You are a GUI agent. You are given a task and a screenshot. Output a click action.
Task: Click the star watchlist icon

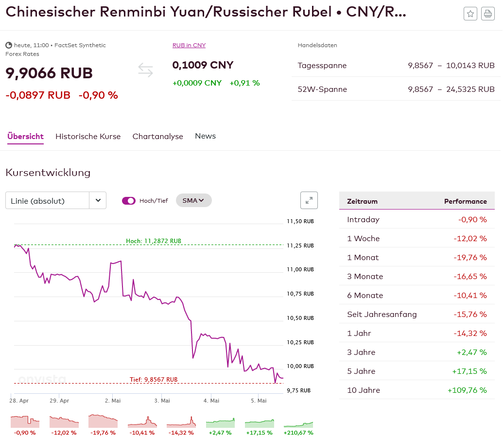point(470,14)
